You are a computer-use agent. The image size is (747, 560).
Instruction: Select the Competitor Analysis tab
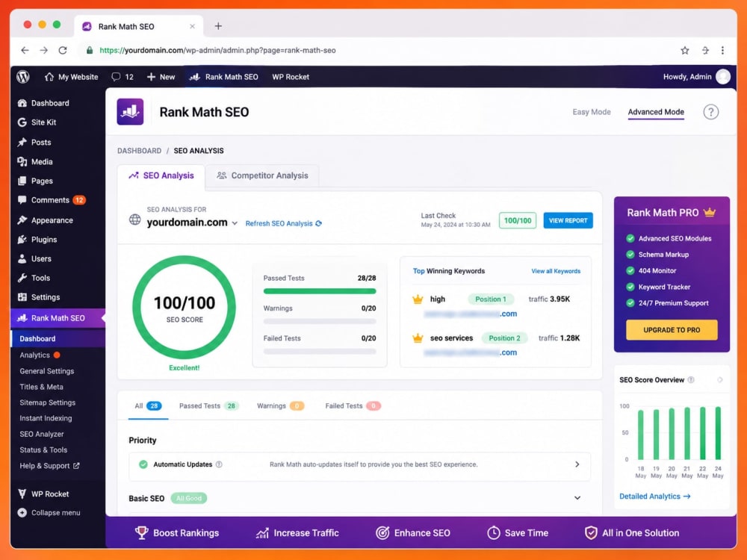click(x=262, y=175)
